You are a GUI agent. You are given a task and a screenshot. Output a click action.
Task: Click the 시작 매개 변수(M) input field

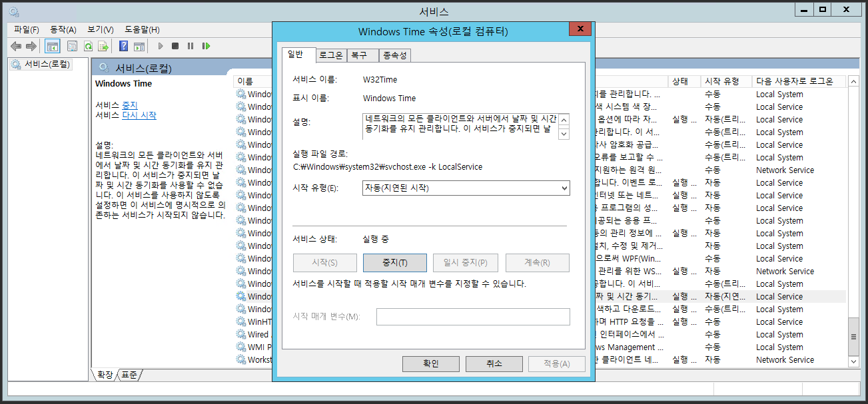tap(473, 317)
